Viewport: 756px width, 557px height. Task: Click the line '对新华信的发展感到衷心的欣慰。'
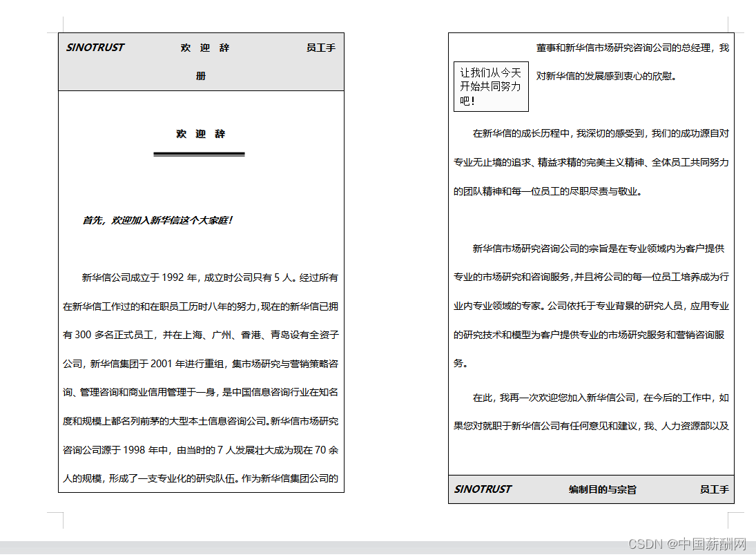(x=608, y=76)
